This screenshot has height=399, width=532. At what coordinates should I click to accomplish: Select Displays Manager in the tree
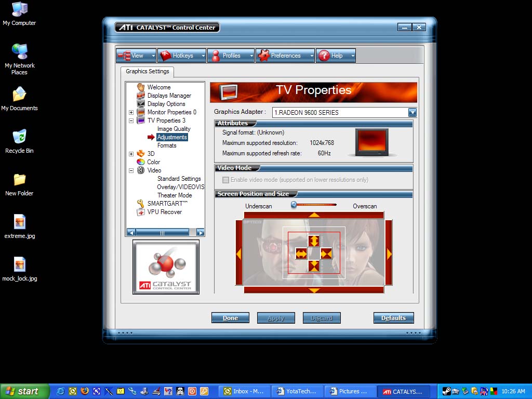(x=169, y=96)
